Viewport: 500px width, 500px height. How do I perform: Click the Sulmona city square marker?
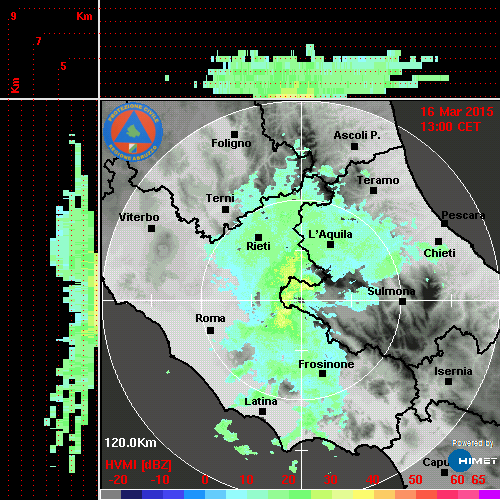(402, 302)
